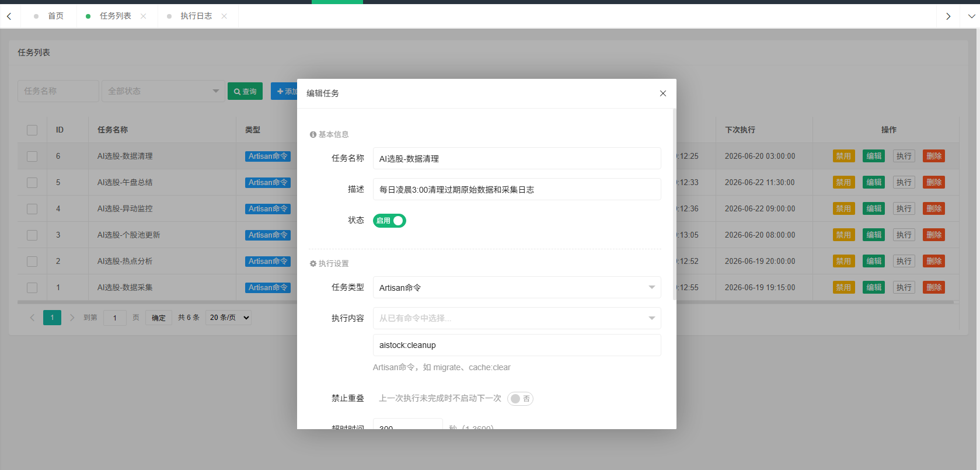Open the 任务类型 dropdown
This screenshot has height=470, width=980.
coord(517,287)
